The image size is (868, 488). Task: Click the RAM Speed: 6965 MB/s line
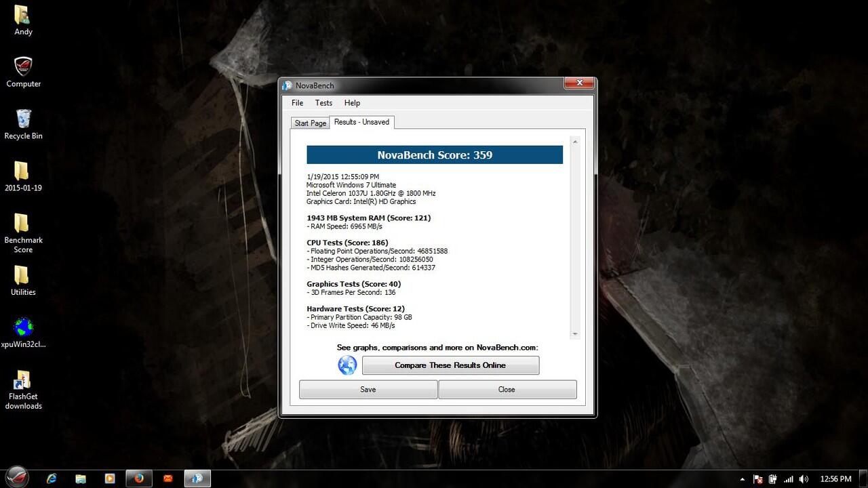coord(344,226)
